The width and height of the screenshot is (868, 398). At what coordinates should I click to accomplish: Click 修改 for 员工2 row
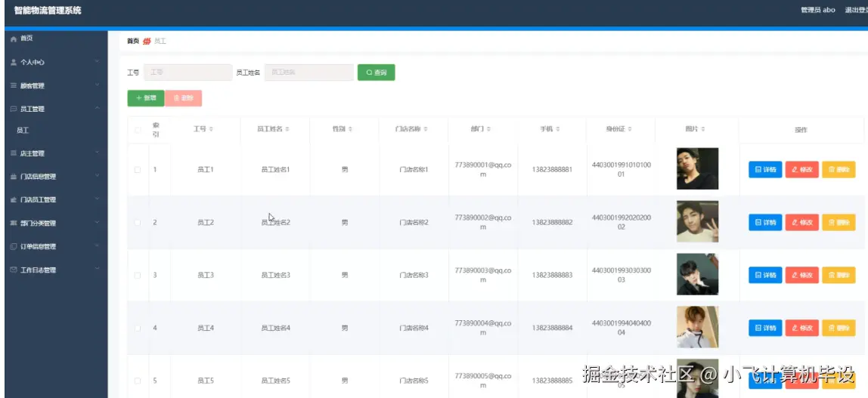point(801,223)
